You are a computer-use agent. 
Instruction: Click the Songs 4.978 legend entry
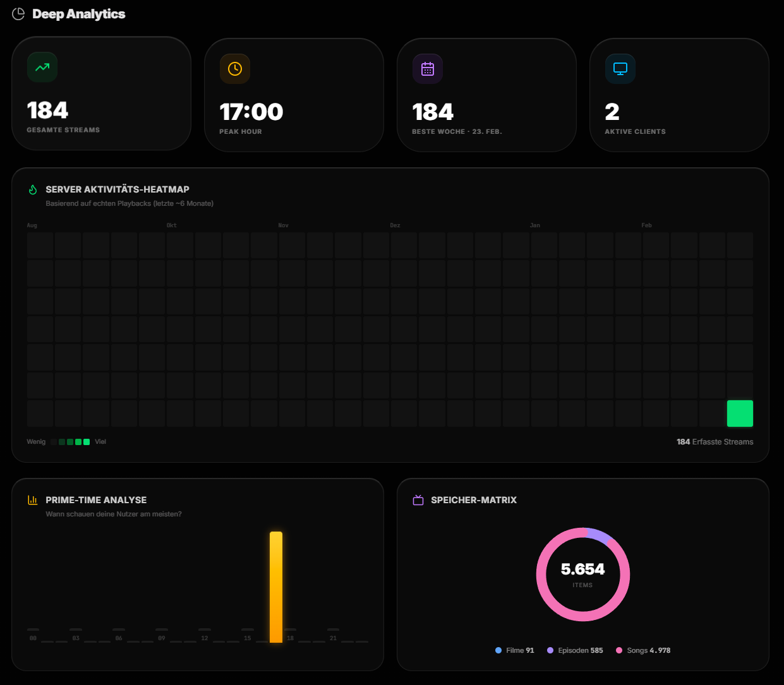click(643, 650)
